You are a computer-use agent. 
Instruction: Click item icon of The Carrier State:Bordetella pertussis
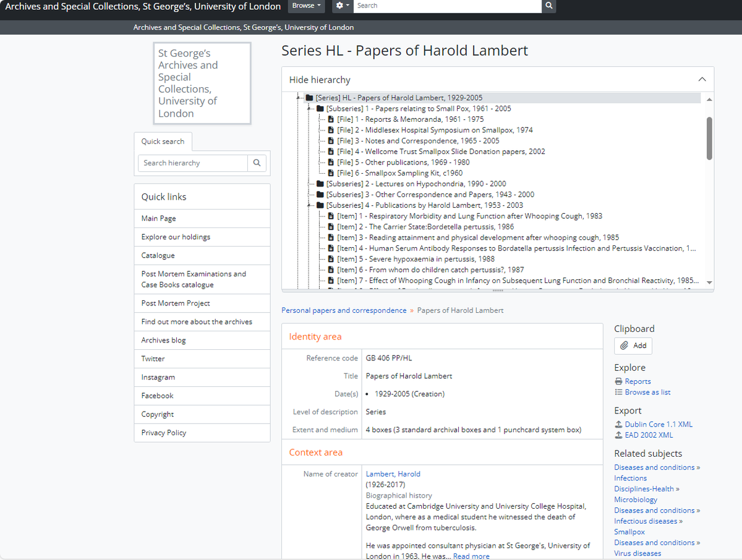pos(331,227)
